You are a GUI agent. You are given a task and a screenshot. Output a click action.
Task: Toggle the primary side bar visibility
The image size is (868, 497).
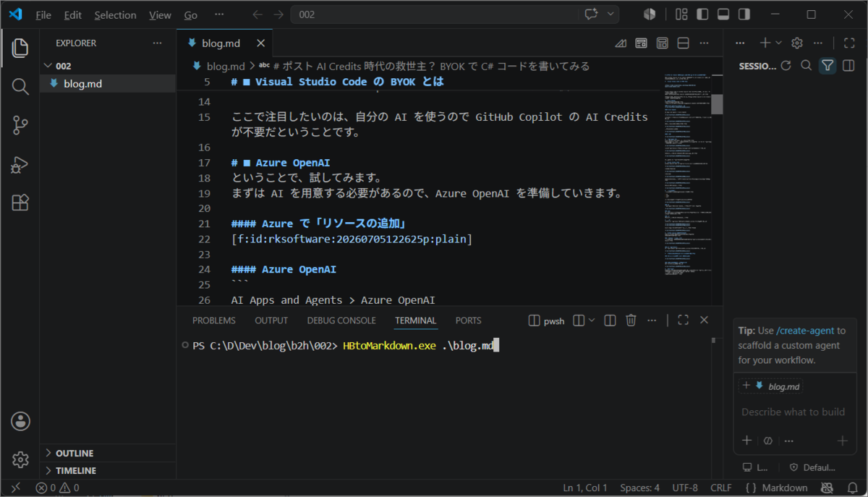[x=702, y=14]
